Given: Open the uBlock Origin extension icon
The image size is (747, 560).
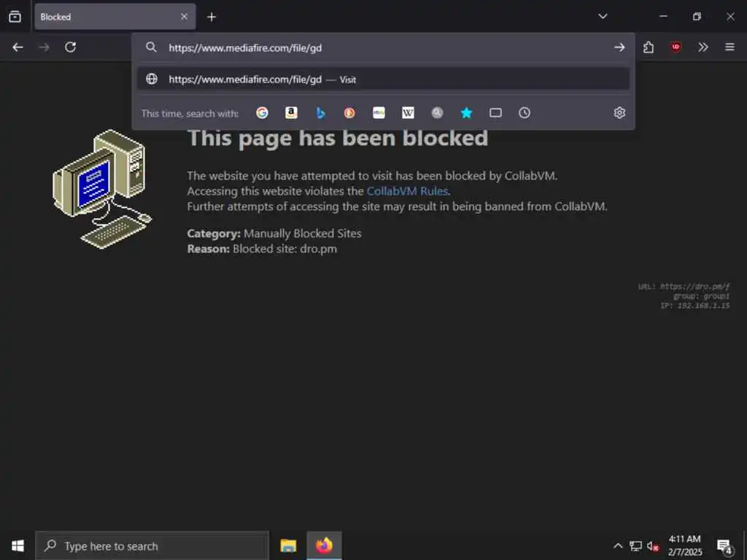Looking at the screenshot, I should point(676,47).
